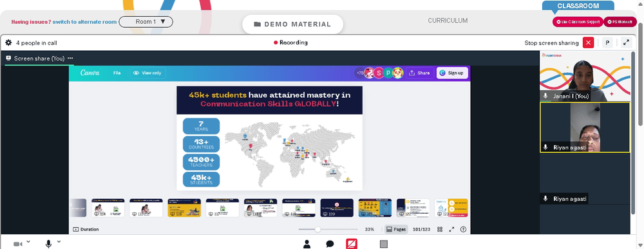Select highlighted Riyan agasti video tile
The width and height of the screenshot is (644, 249).
(585, 127)
